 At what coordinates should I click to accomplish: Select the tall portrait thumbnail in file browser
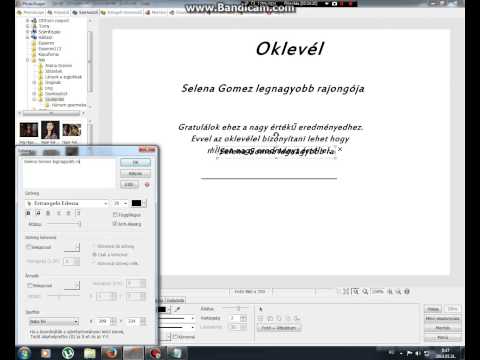(50, 130)
